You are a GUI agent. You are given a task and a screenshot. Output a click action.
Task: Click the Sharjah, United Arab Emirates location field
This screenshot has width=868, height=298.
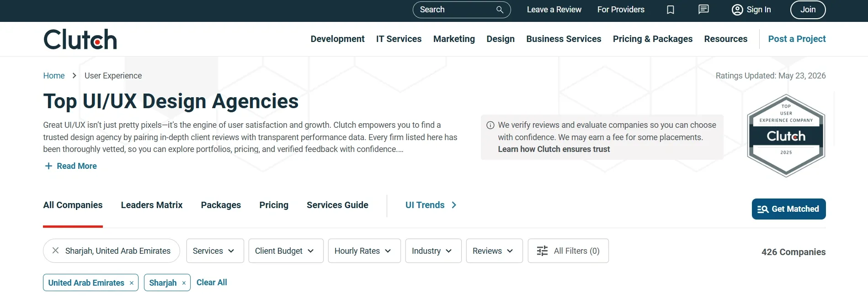tap(112, 251)
